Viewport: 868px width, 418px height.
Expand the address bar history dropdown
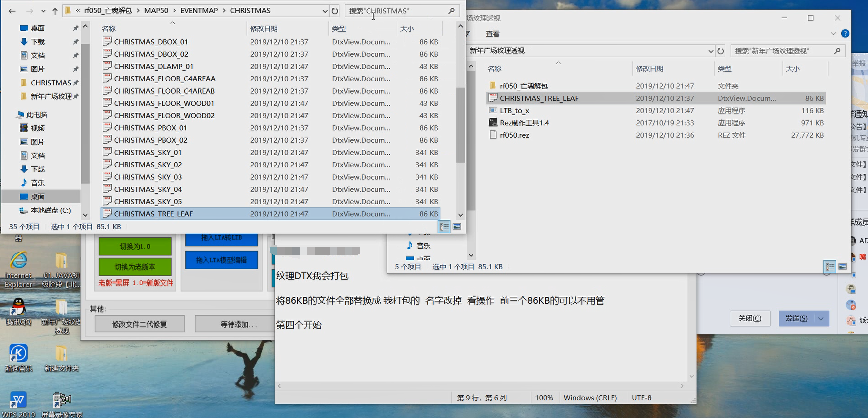point(325,11)
